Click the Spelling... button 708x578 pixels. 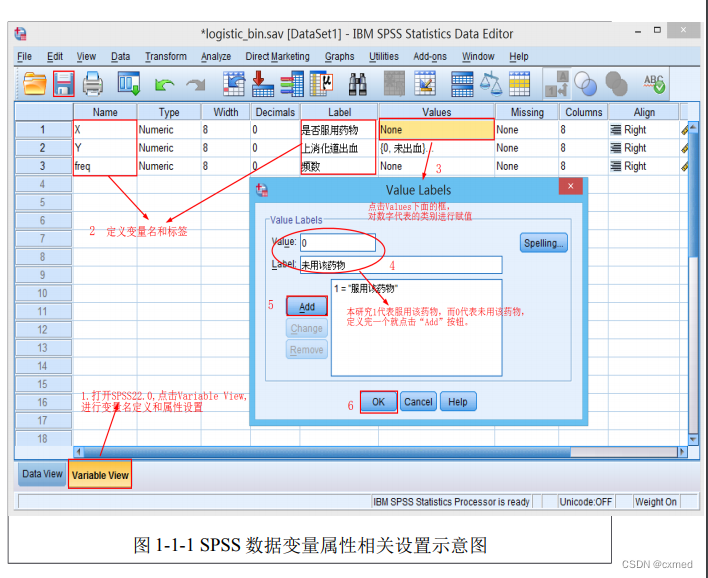(543, 243)
